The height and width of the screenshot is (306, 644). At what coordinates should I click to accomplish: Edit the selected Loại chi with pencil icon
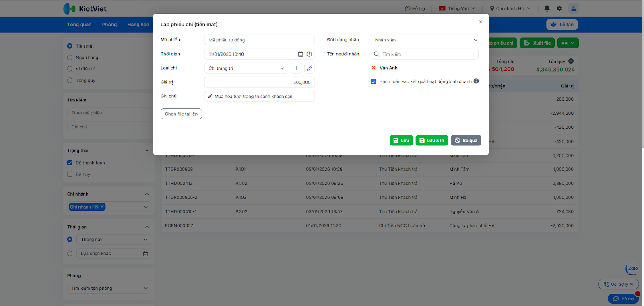coord(310,68)
